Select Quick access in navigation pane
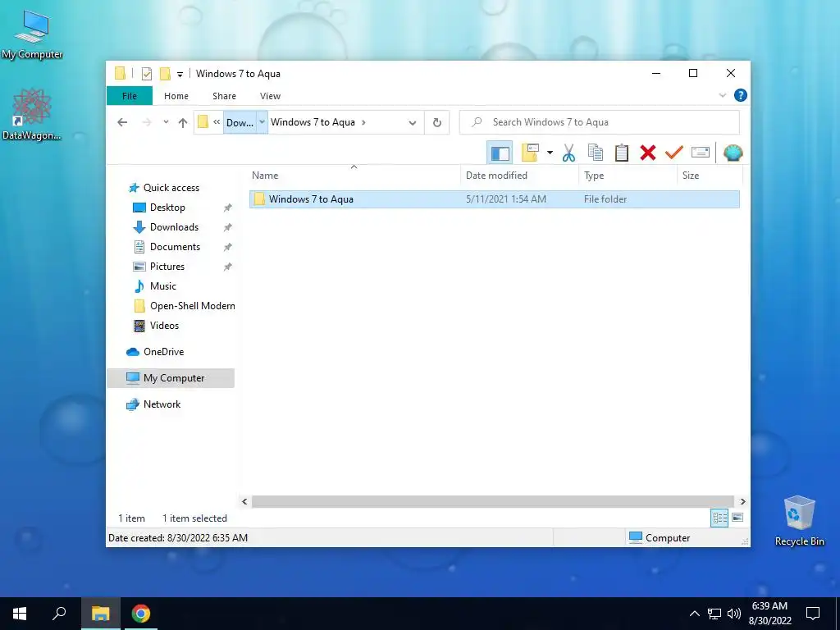Screen dimensions: 840x630 171,188
